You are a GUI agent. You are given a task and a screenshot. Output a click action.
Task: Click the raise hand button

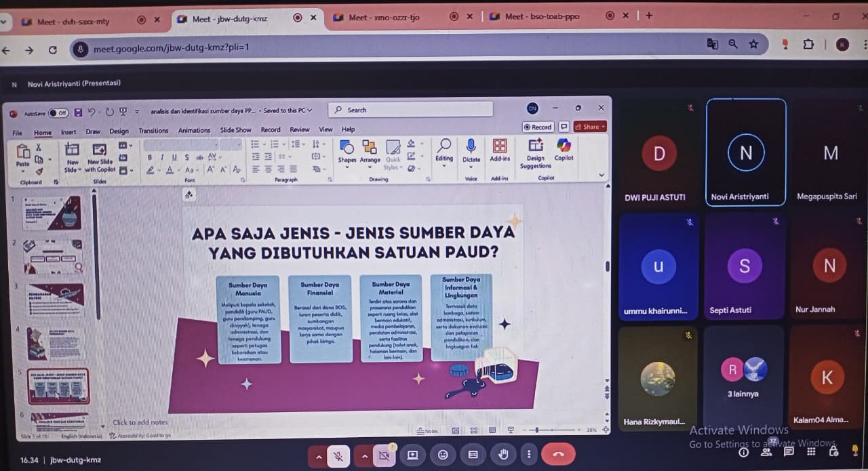pos(503,455)
